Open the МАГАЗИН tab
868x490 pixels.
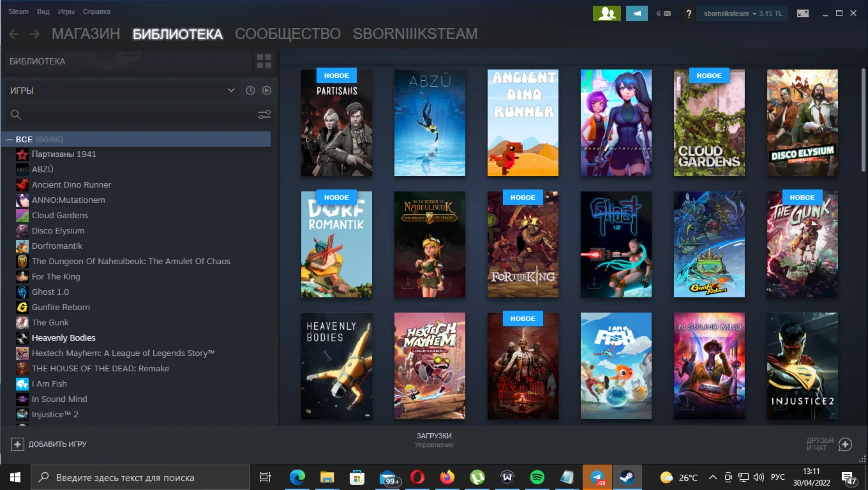pyautogui.click(x=86, y=34)
